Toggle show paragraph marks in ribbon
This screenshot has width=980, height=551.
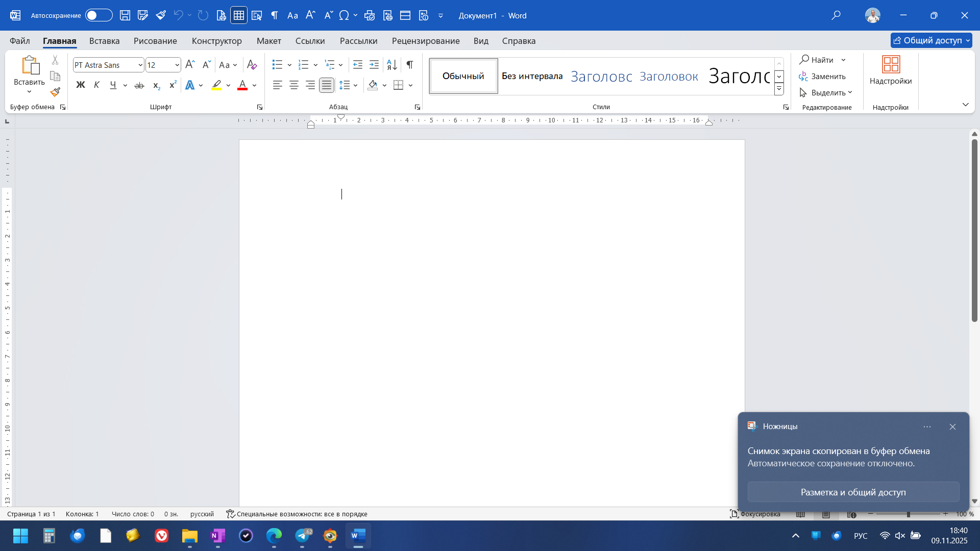[410, 65]
